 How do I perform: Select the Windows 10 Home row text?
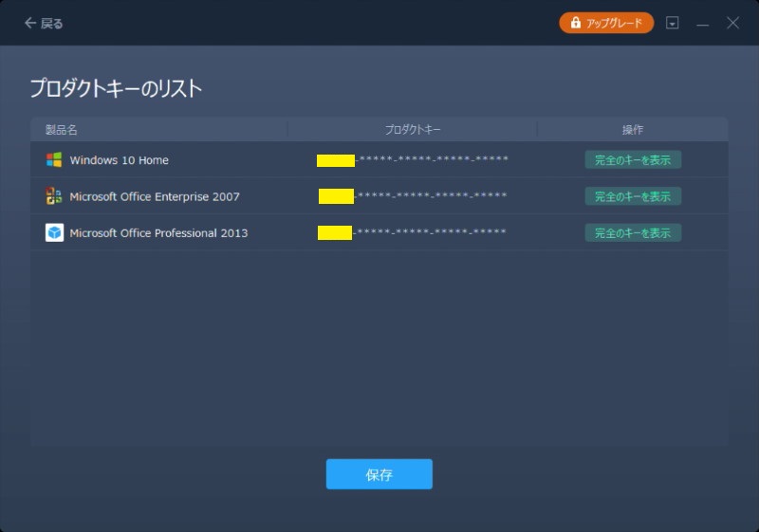click(120, 160)
